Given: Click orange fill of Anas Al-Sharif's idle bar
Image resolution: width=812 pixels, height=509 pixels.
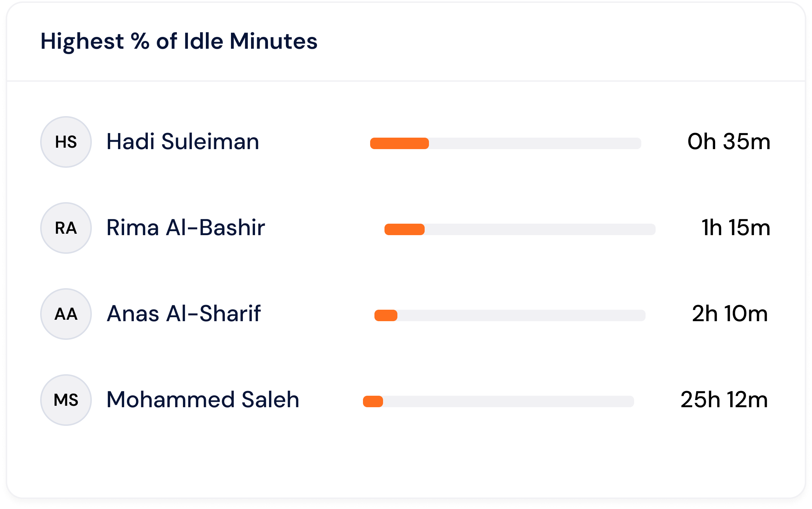Looking at the screenshot, I should click(386, 315).
